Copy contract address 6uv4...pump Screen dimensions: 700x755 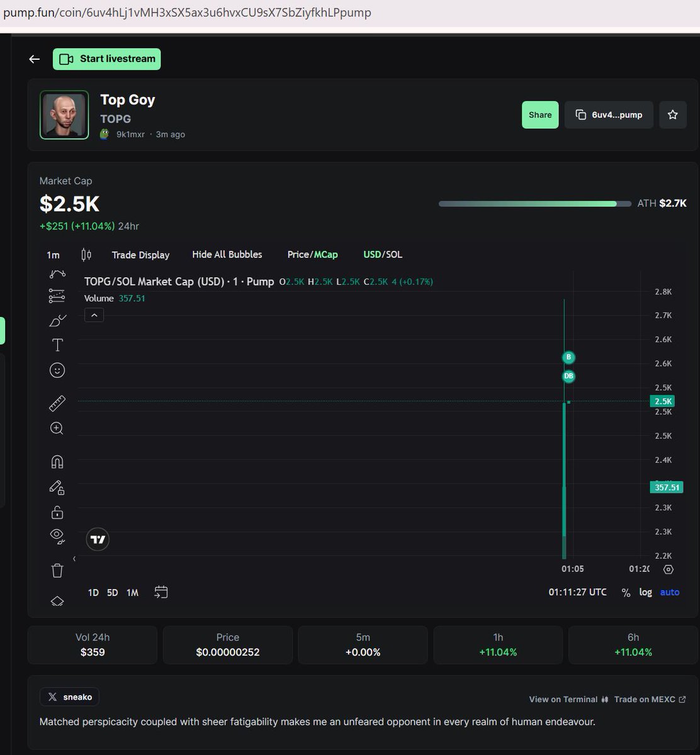[609, 115]
